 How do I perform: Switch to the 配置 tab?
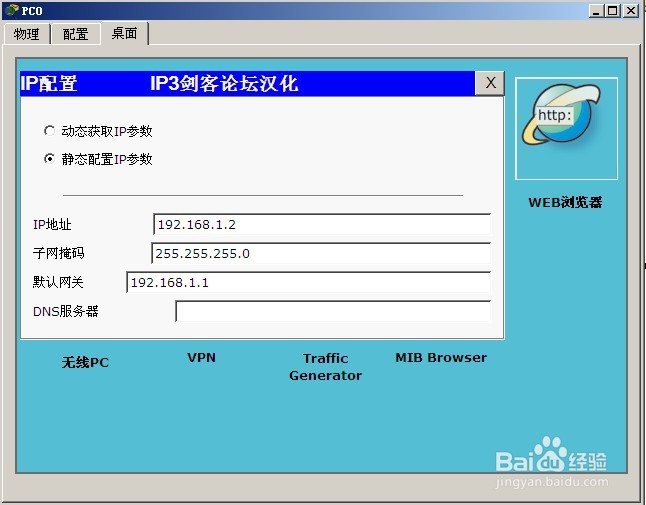75,34
